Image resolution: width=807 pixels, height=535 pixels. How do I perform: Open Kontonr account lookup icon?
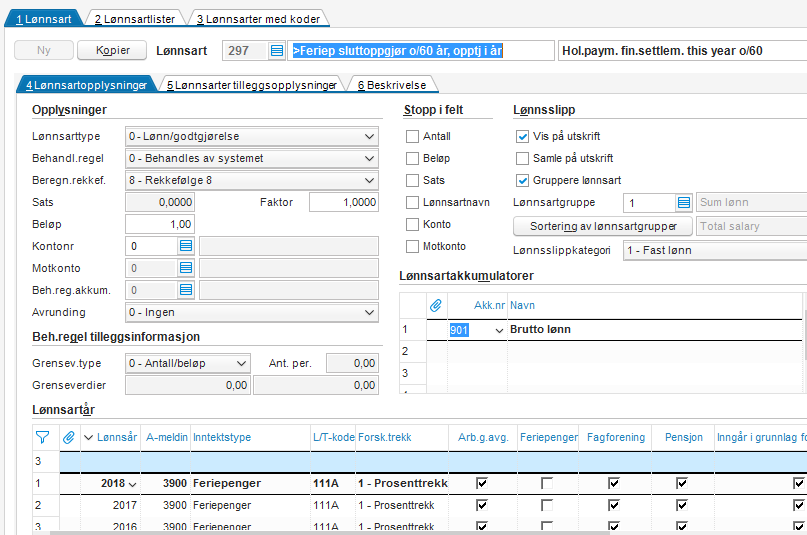186,246
